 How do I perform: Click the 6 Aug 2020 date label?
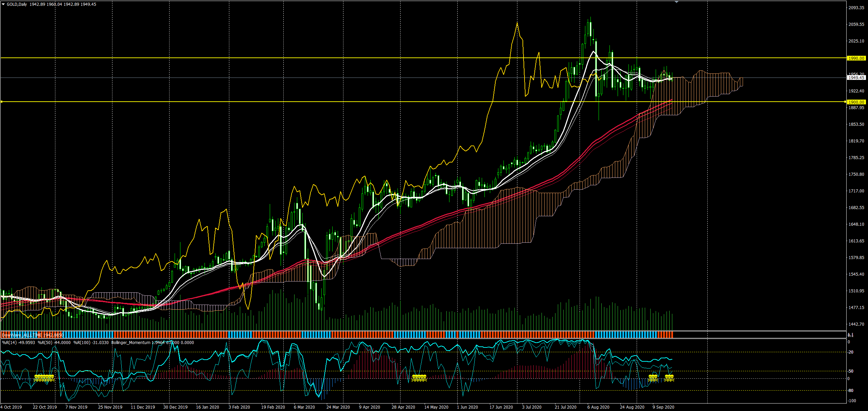(598, 407)
